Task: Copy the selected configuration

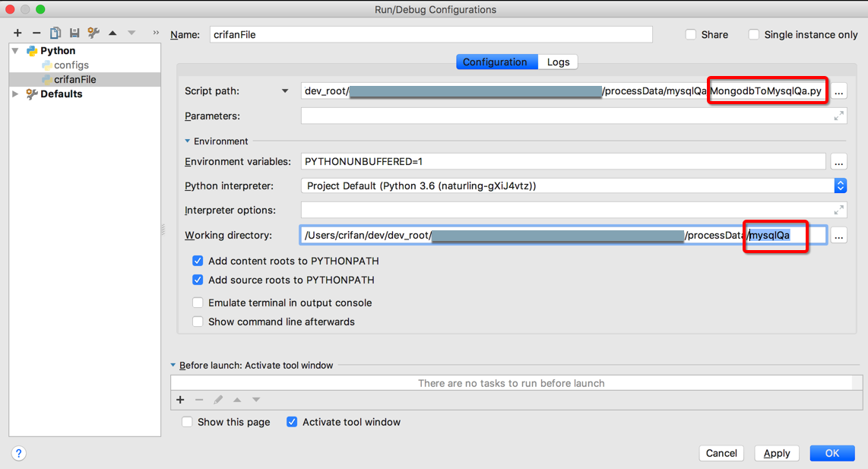Action: pos(55,33)
